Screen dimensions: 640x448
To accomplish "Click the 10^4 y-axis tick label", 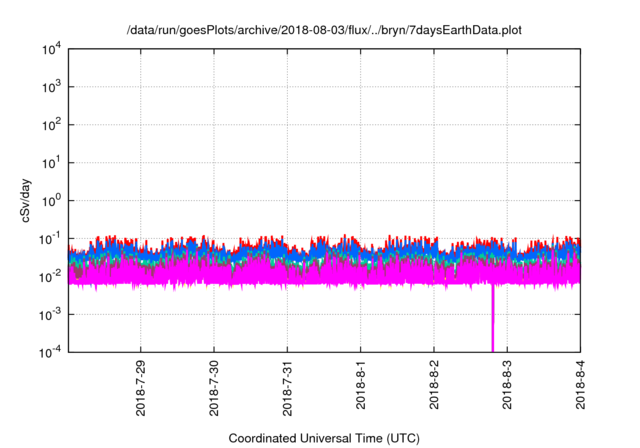I will (x=52, y=50).
